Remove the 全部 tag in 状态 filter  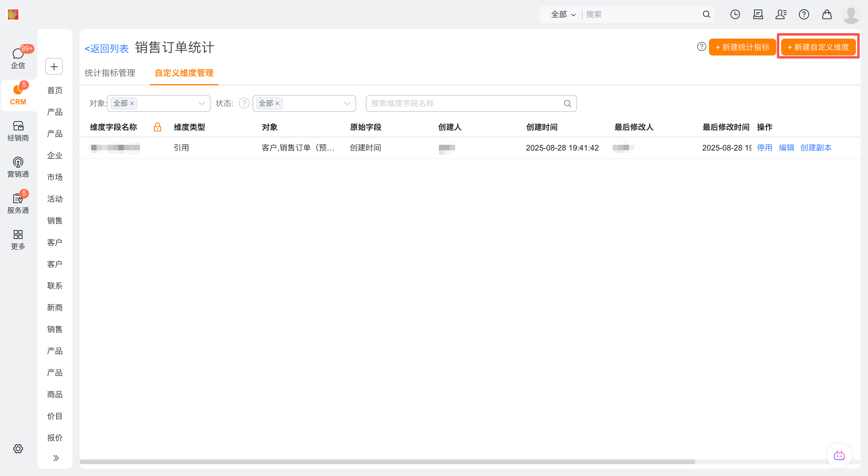tap(277, 103)
